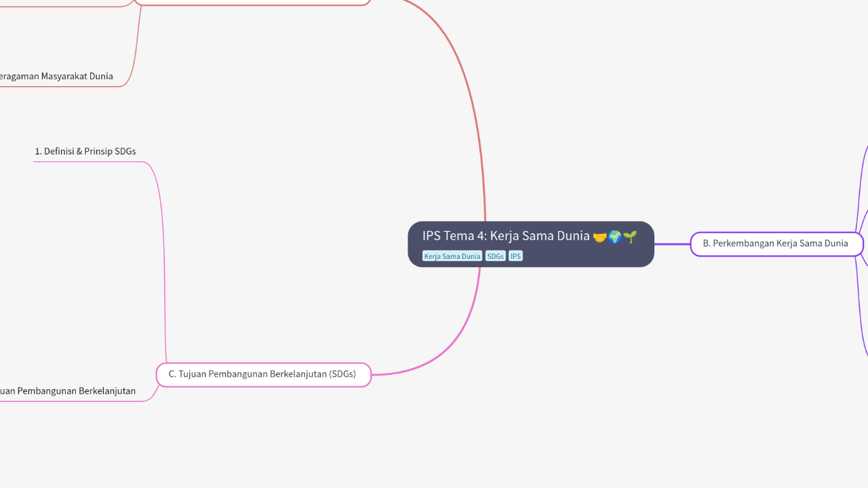Select the 'Pembangunan Berkelanjutan' sub-node at lower left

pos(68,392)
